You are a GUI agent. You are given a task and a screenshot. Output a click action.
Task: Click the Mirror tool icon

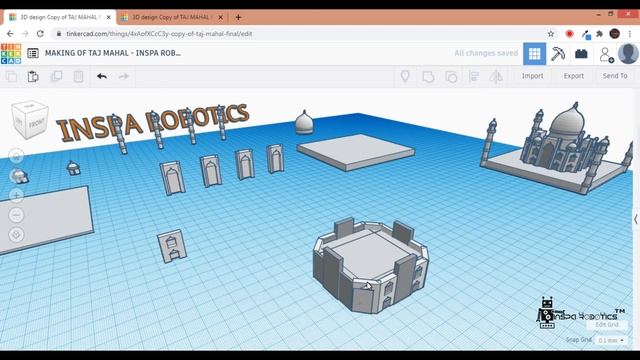point(496,76)
